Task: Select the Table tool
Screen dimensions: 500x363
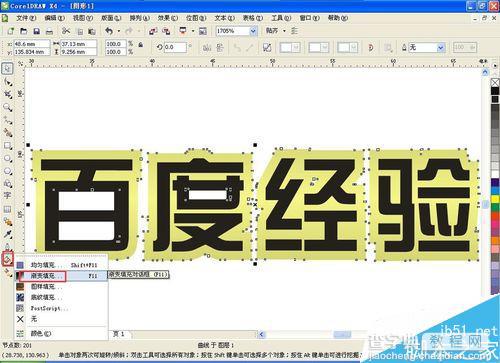Action: pyautogui.click(x=7, y=209)
